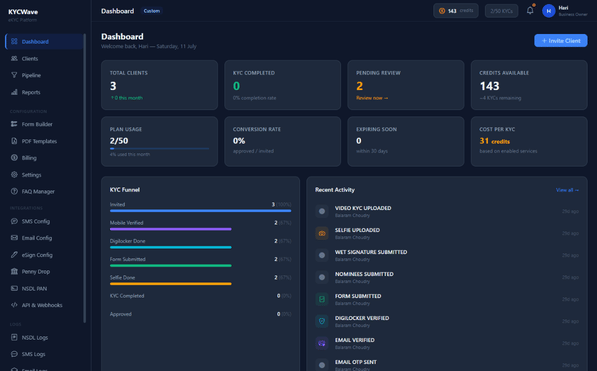Click the Invited funnel bar
Viewport: 597px width, 371px height.
pos(200,211)
